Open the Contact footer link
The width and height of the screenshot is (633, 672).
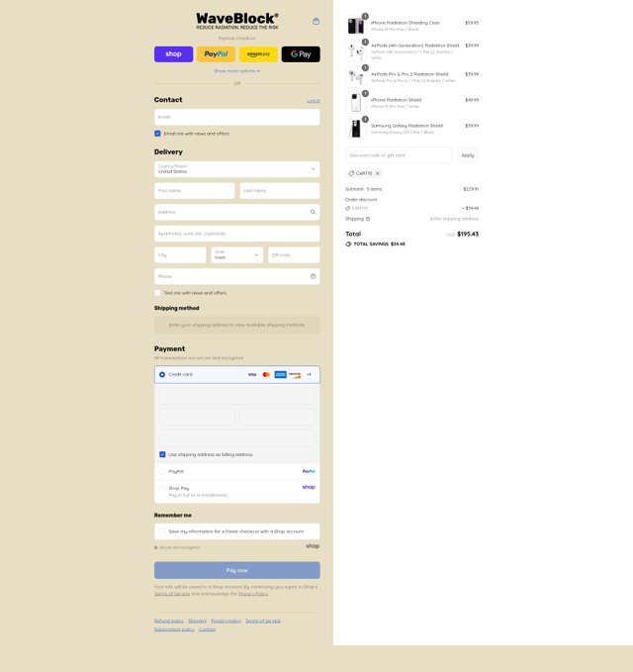tap(208, 629)
